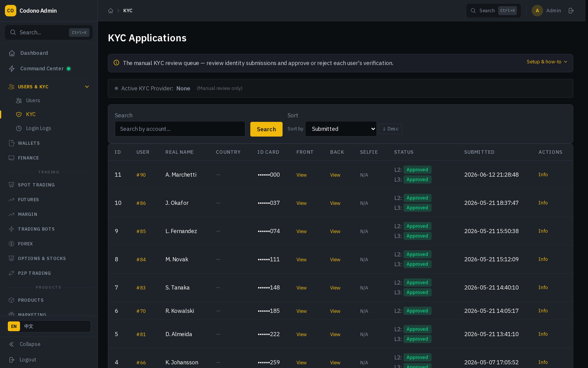The height and width of the screenshot is (368, 588).
Task: Open user #84 link
Action: 141,260
